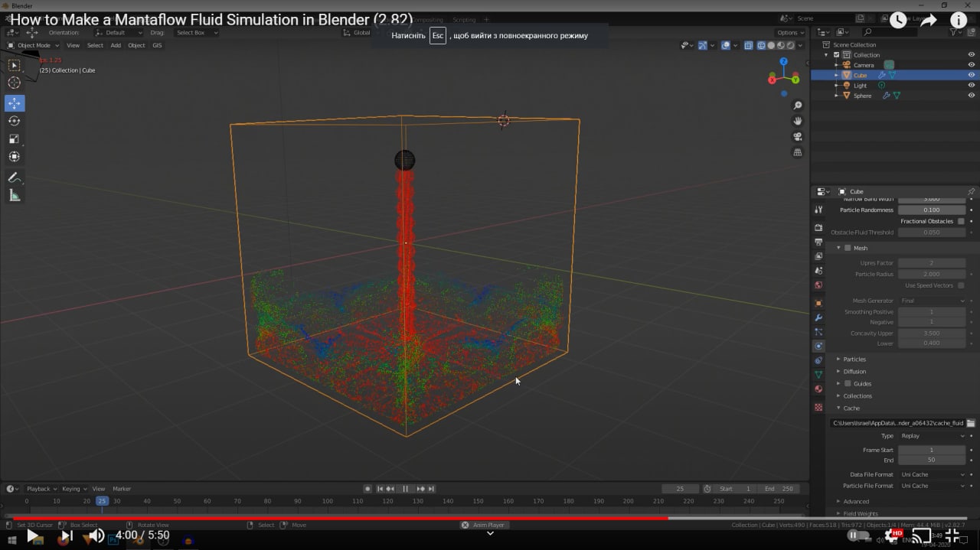Open the Drag Select Box dropdown

pyautogui.click(x=196, y=32)
